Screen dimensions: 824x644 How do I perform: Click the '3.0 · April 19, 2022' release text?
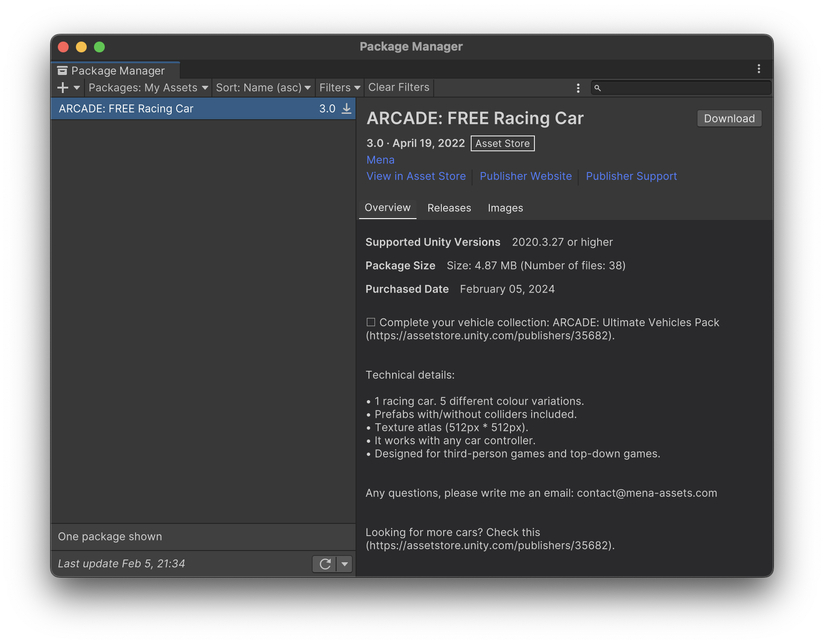pyautogui.click(x=416, y=143)
